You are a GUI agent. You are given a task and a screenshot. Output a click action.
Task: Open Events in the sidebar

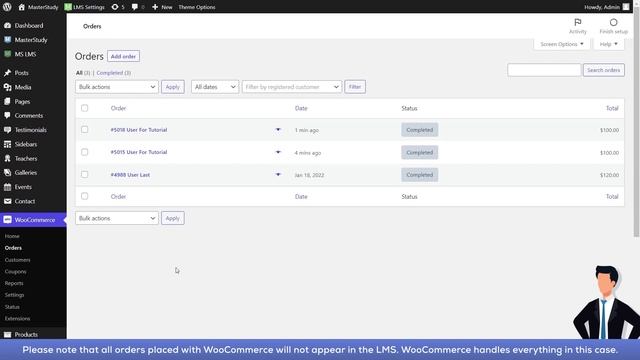pos(23,187)
